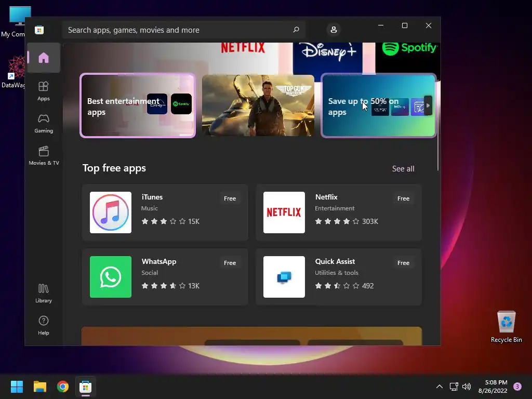Open the clock showing 5:08 PM
Viewport: 532px width, 399px height.
coord(493,387)
